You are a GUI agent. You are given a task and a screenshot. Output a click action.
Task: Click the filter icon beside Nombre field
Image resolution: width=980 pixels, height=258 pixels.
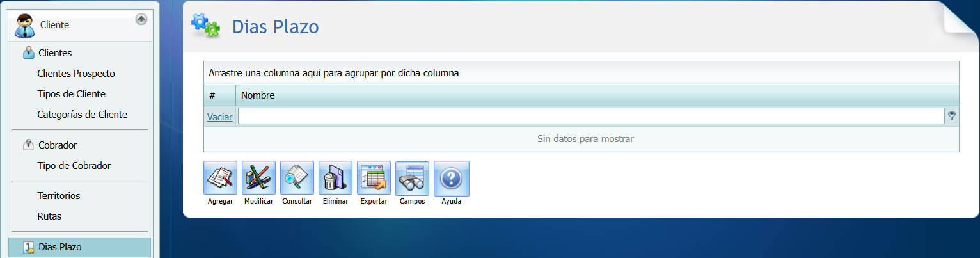click(952, 116)
